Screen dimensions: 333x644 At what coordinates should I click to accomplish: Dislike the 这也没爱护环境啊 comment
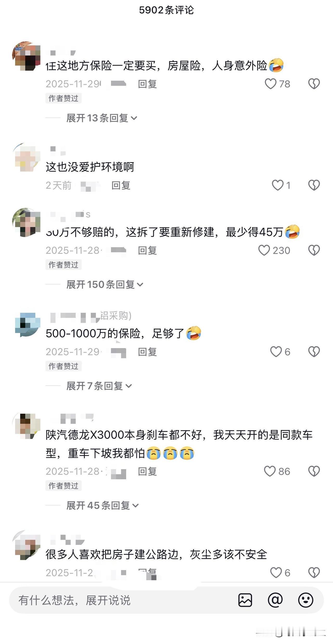tap(314, 185)
